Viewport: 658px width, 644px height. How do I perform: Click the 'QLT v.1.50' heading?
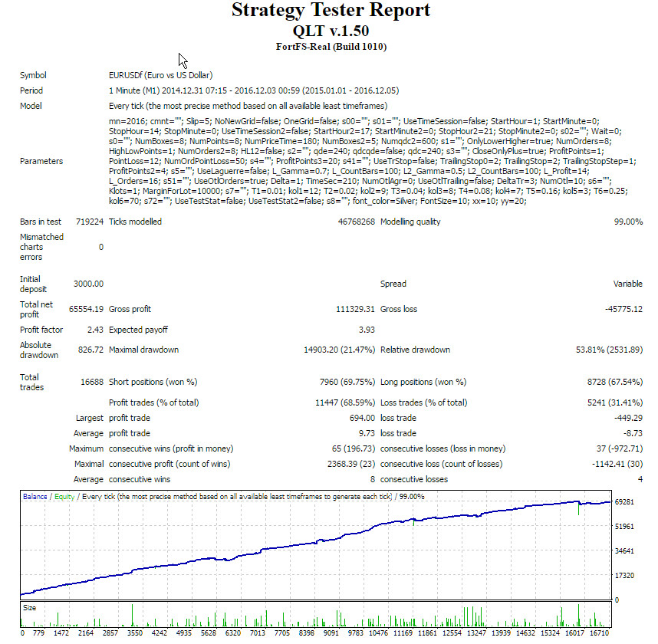(331, 31)
